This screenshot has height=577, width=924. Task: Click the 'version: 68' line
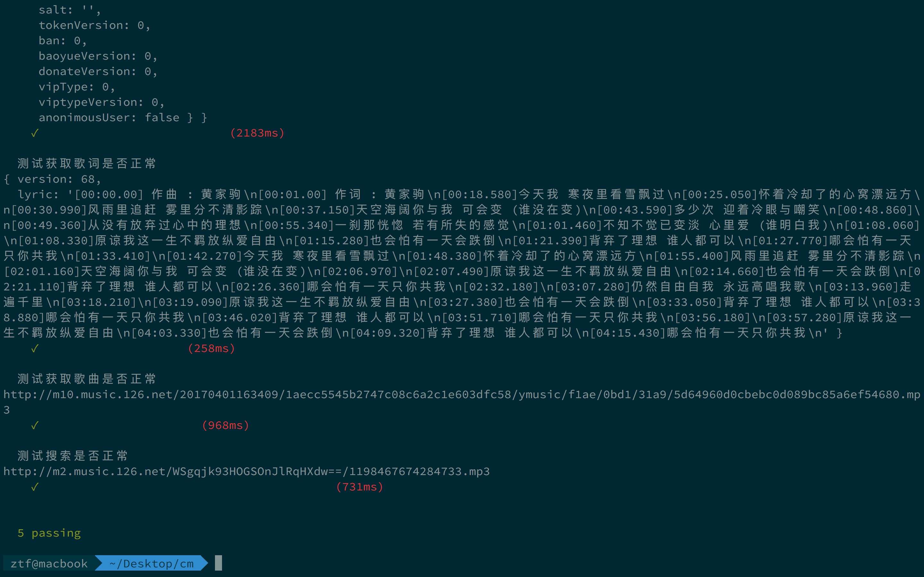59,179
